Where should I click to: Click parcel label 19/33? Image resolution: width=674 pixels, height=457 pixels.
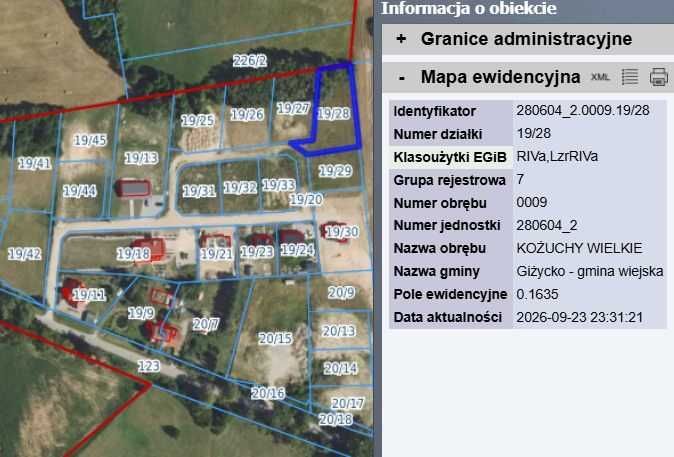click(x=279, y=185)
